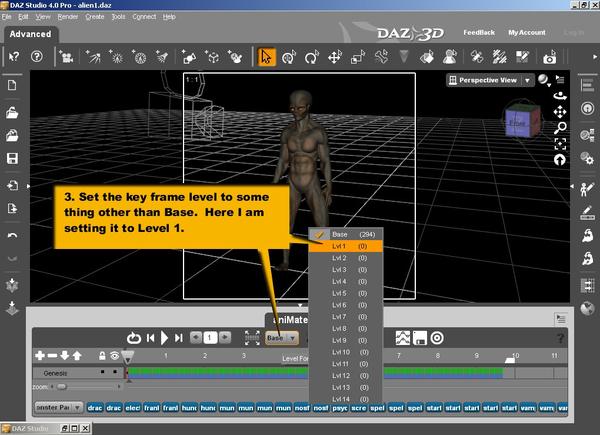The image size is (600, 435).
Task: Click the timeline end-range marker near 10
Action: click(x=509, y=360)
